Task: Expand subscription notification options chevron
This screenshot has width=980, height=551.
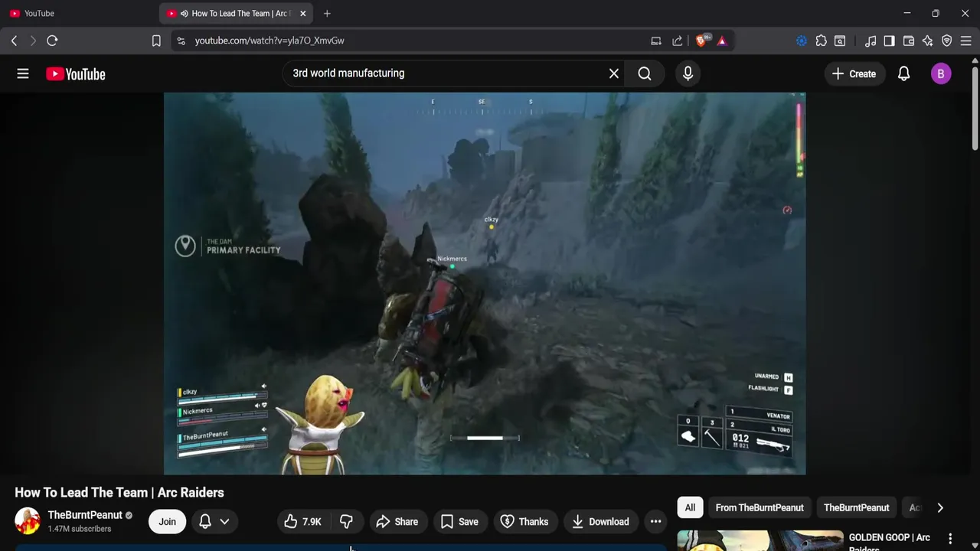Action: pos(224,522)
